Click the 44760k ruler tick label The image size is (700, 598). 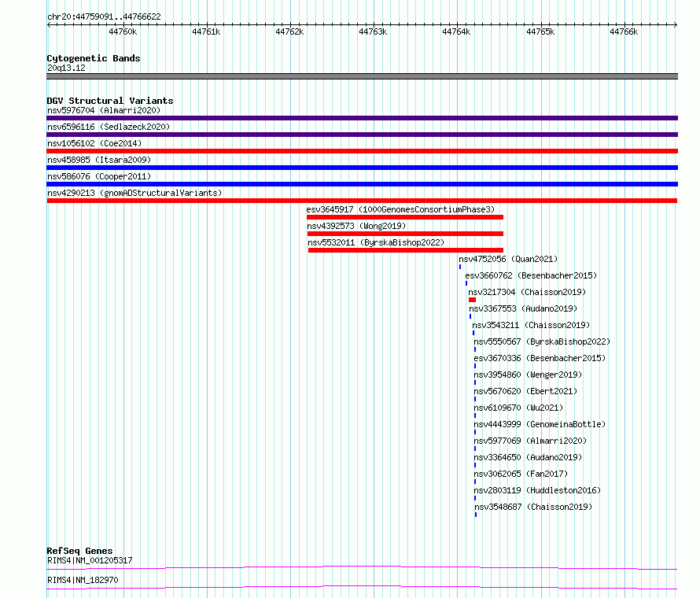coord(123,32)
